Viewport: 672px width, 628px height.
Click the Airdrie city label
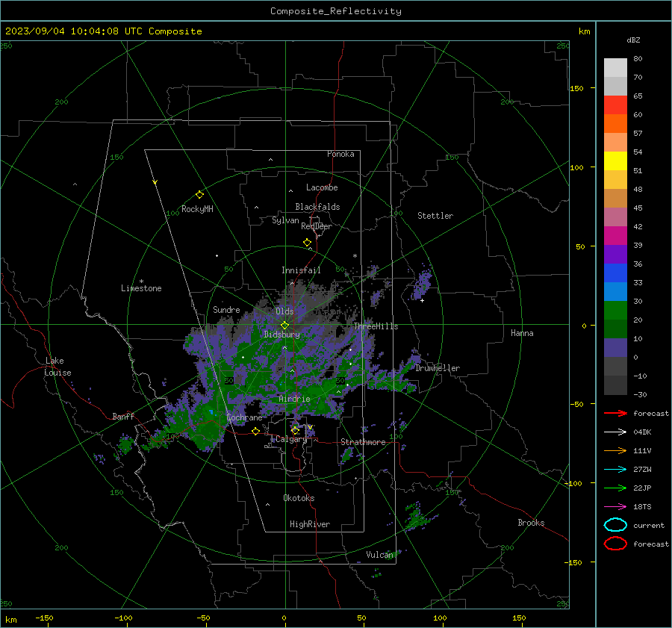pyautogui.click(x=294, y=399)
